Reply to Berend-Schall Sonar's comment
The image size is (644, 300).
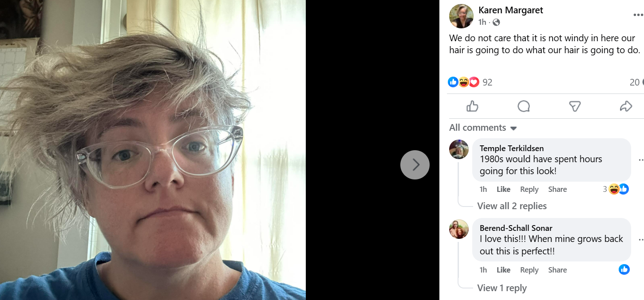click(x=529, y=270)
